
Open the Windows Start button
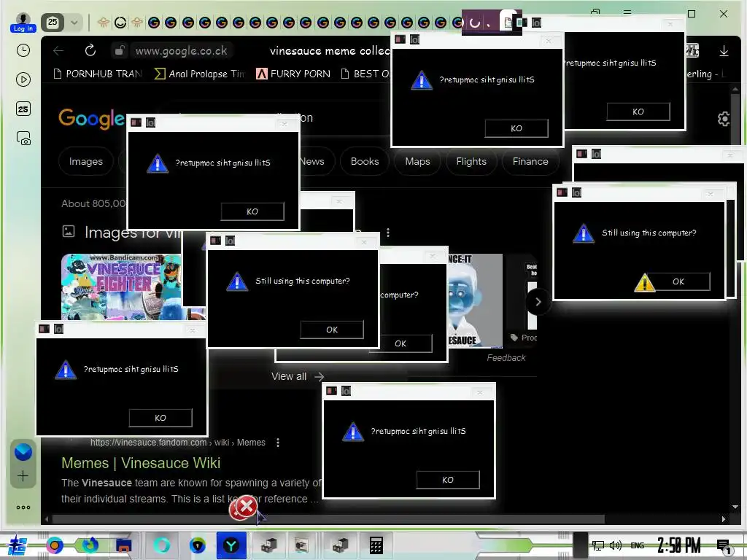tap(16, 545)
